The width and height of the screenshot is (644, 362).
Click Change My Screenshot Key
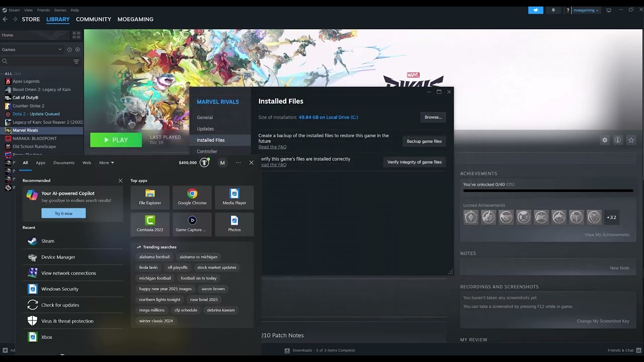point(603,321)
